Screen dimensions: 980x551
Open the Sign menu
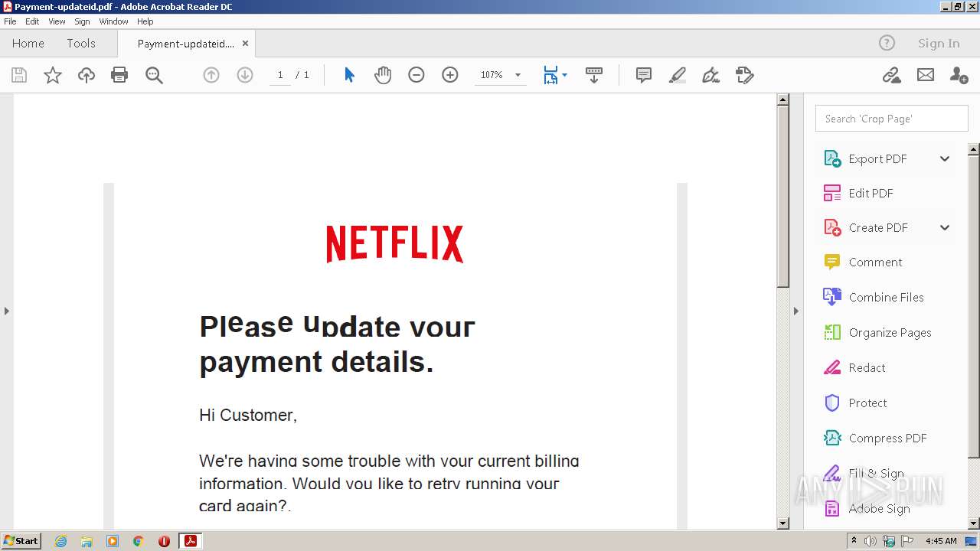[82, 21]
